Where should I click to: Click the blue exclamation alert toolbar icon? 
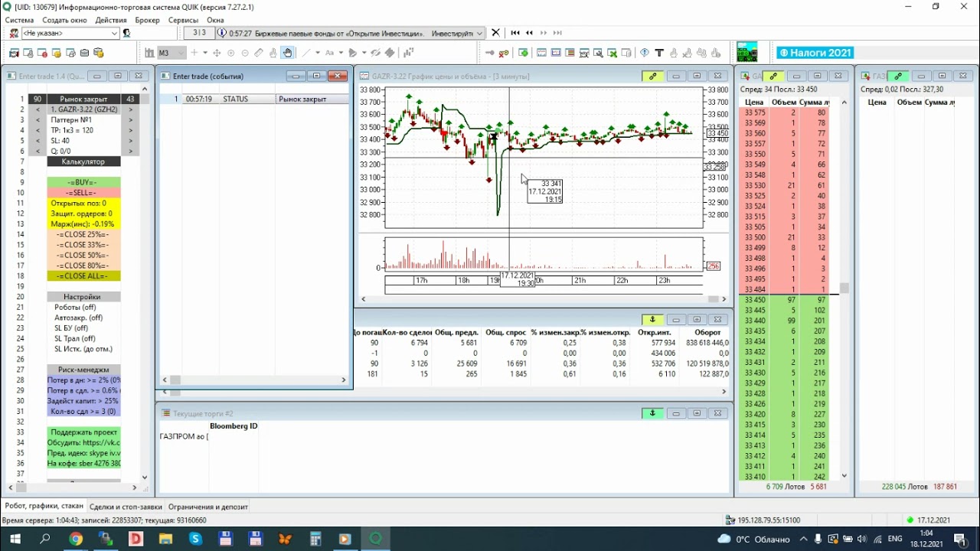click(645, 53)
